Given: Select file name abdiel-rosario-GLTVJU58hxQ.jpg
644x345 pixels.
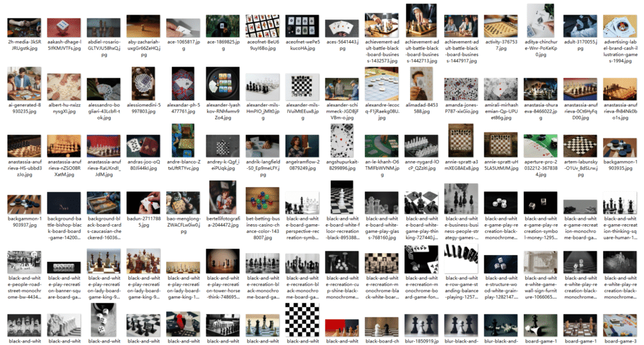Looking at the screenshot, I should [104, 48].
